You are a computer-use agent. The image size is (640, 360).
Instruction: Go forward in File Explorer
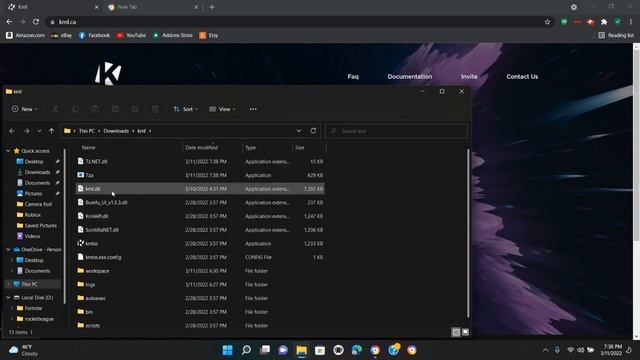point(27,131)
